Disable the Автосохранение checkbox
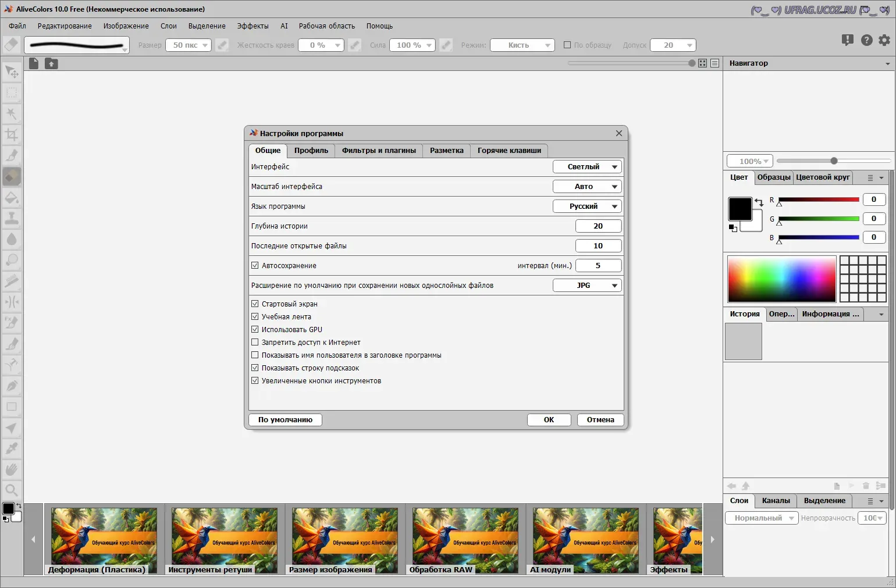Image resolution: width=896 pixels, height=588 pixels. tap(255, 266)
